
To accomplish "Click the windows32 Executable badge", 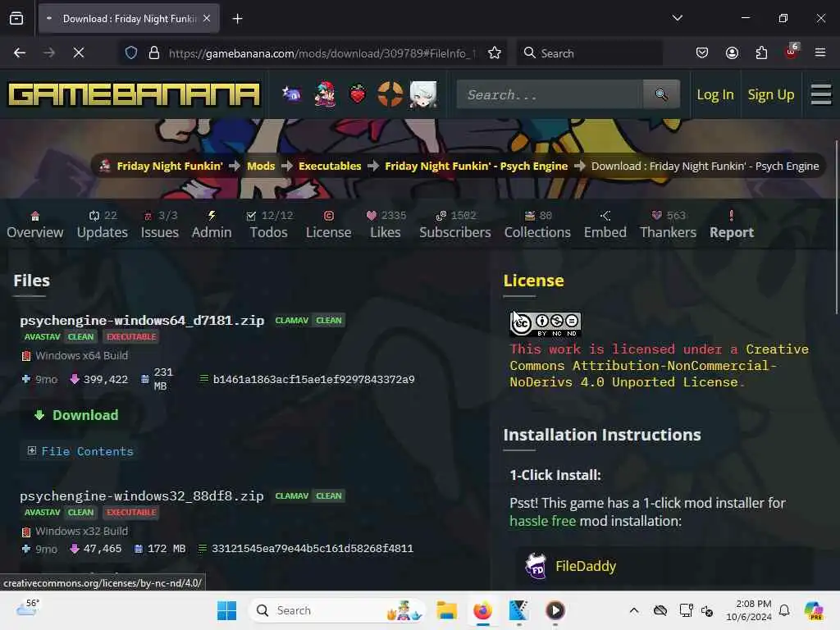I will 131,513.
